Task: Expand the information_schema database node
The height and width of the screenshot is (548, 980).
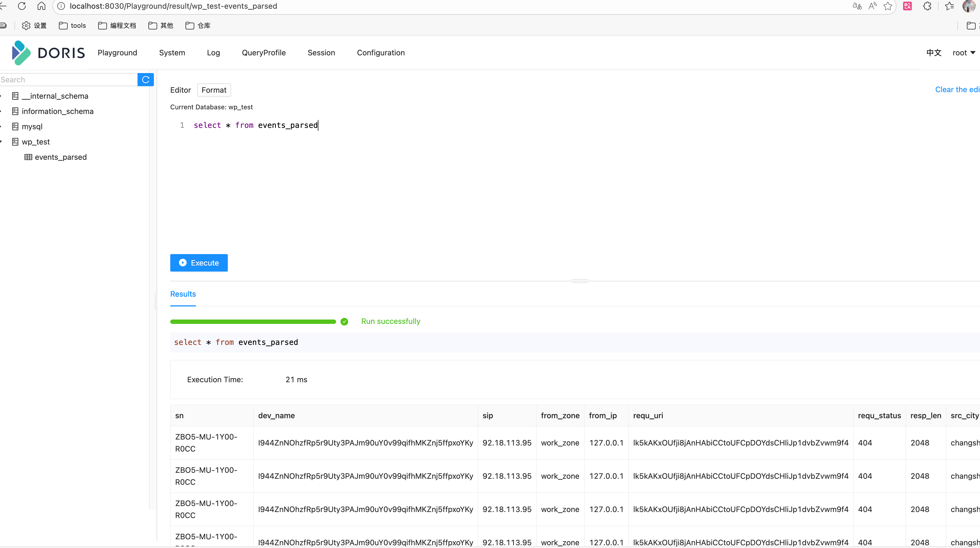Action: point(1,112)
